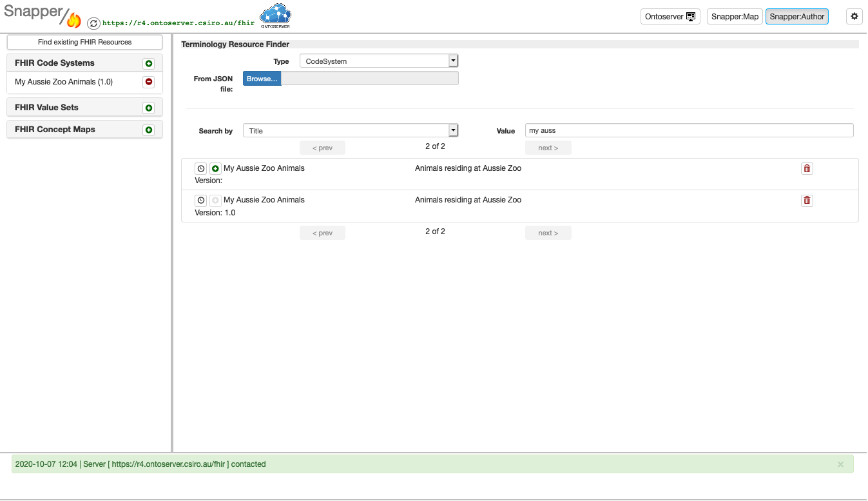Open the server URL r4.ontoserver.csiro.au/fhir

click(x=178, y=23)
